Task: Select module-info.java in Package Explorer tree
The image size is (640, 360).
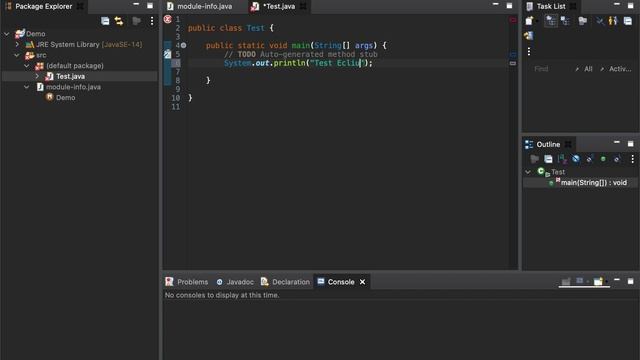Action: click(x=73, y=87)
